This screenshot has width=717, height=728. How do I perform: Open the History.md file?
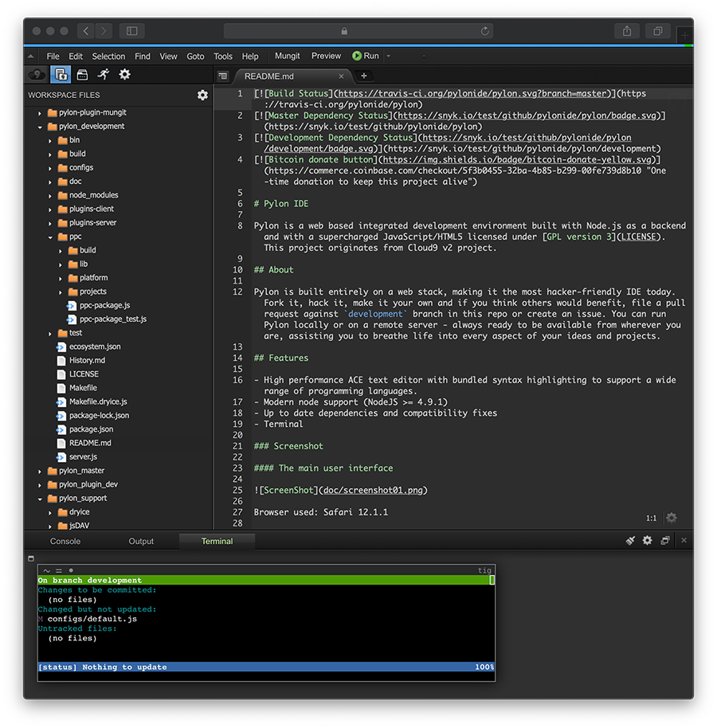pyautogui.click(x=87, y=361)
